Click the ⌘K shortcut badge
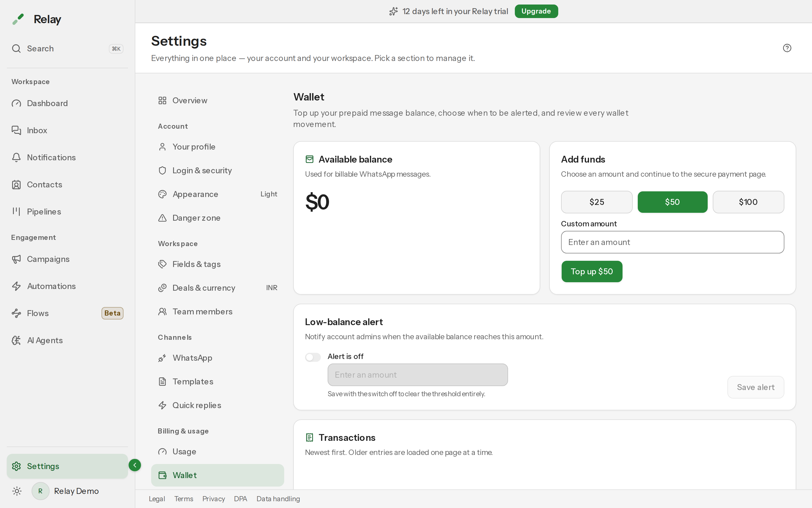Viewport: 812px width, 508px height. click(x=116, y=49)
